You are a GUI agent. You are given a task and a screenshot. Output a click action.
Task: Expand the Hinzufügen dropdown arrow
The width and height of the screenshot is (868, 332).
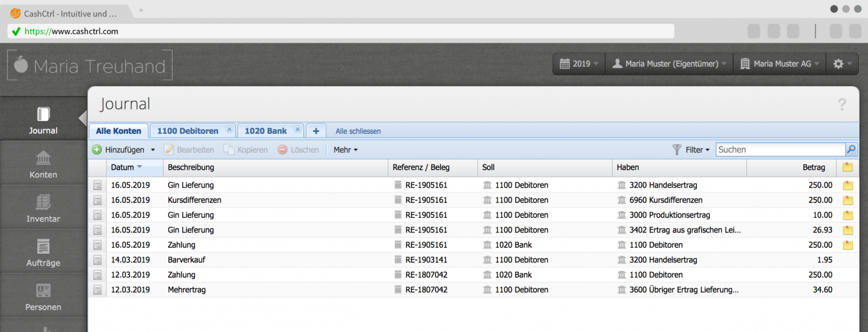click(153, 150)
